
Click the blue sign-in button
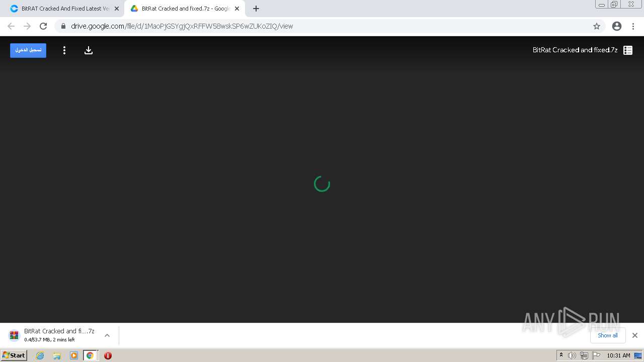28,50
